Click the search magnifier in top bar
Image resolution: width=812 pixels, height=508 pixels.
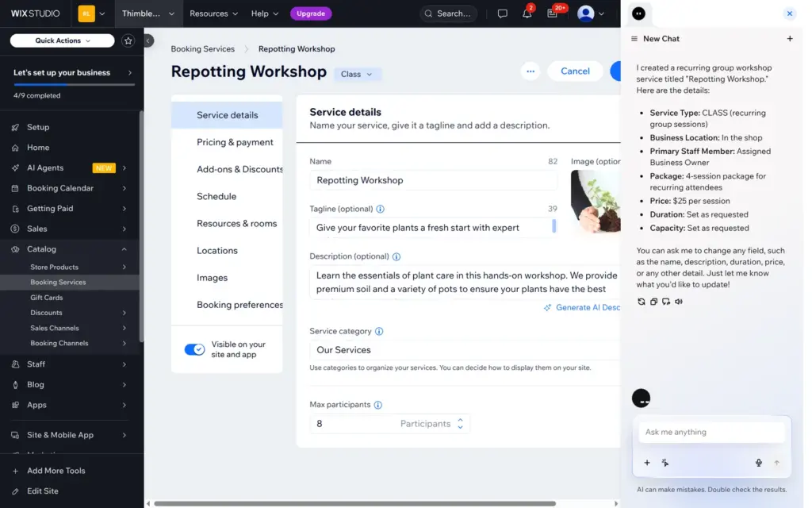pyautogui.click(x=427, y=13)
